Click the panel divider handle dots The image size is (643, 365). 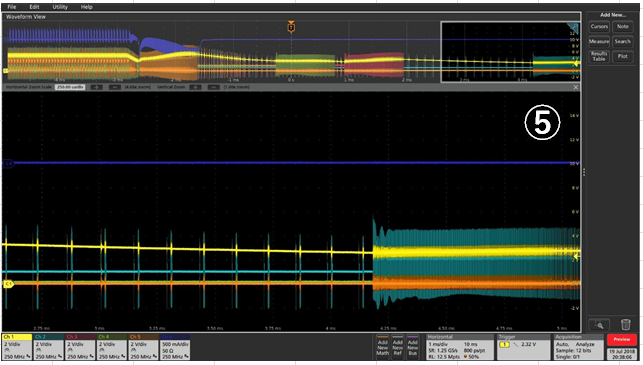(x=584, y=173)
